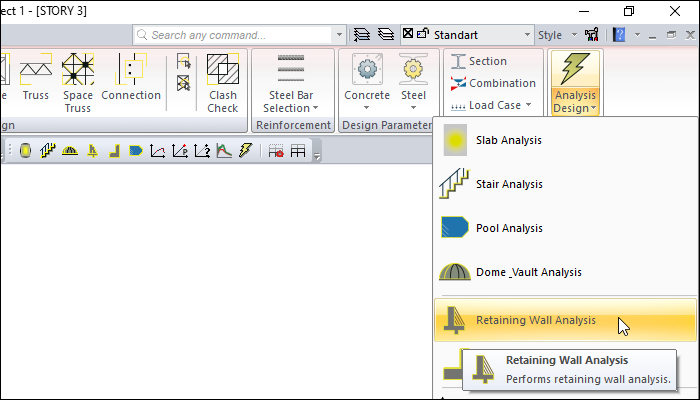Click the checked box icon before the Standart layer

point(408,33)
